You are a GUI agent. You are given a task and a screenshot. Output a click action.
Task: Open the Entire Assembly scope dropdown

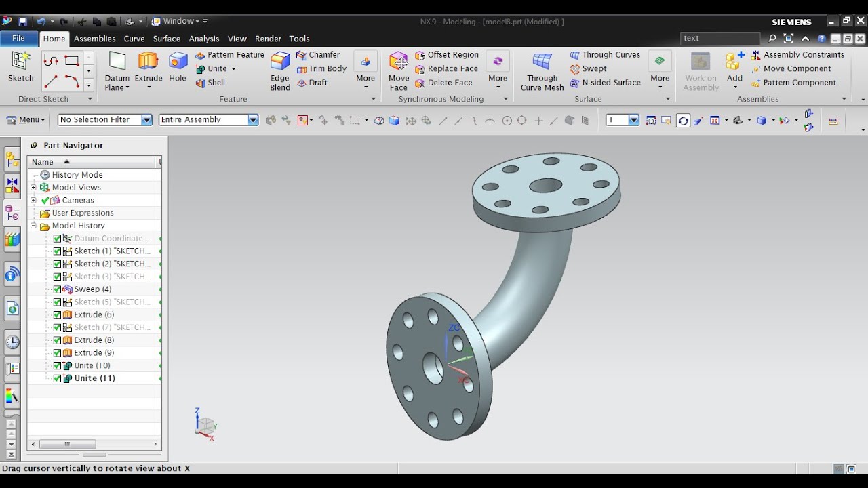point(209,120)
